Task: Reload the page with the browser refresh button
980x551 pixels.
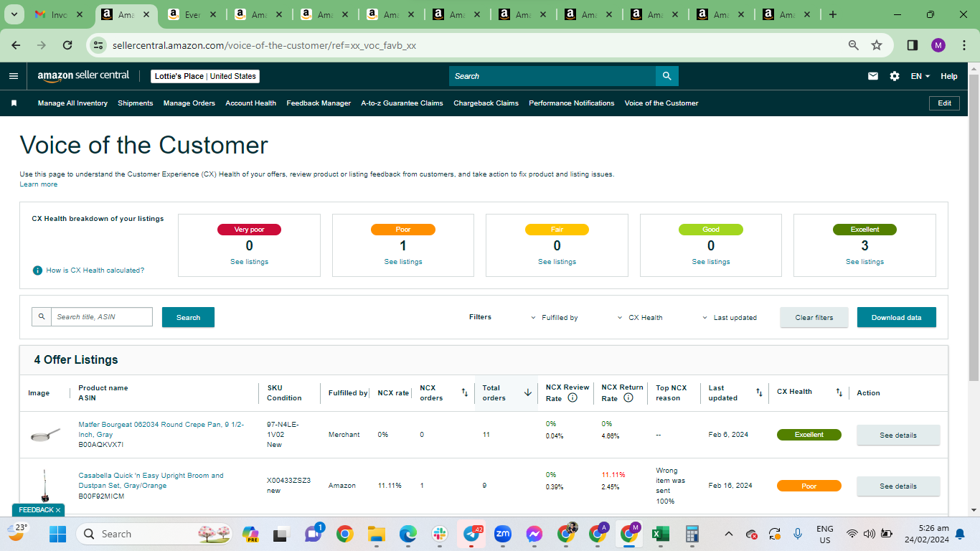Action: 67,45
